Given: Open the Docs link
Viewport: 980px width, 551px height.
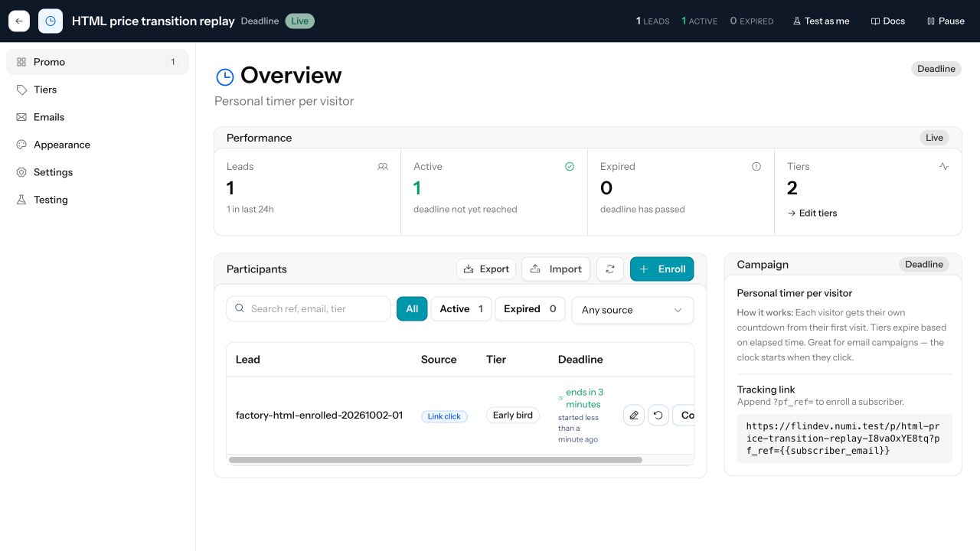Looking at the screenshot, I should 888,21.
